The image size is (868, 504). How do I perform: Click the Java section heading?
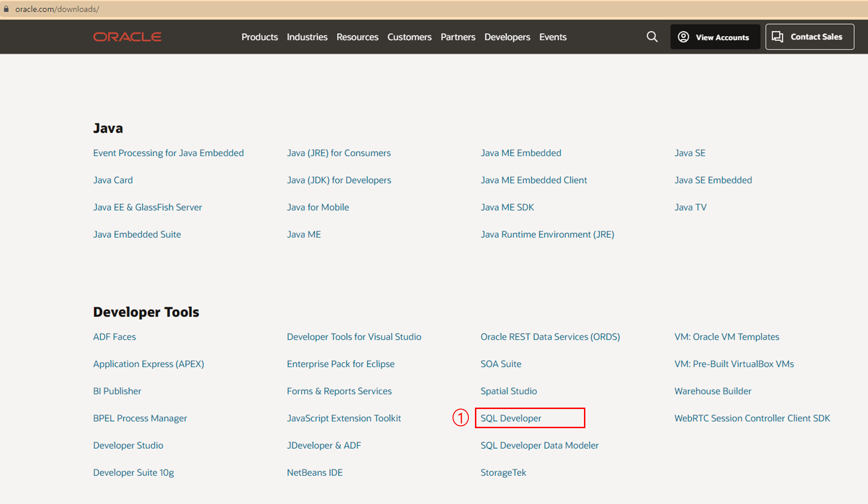click(x=108, y=128)
